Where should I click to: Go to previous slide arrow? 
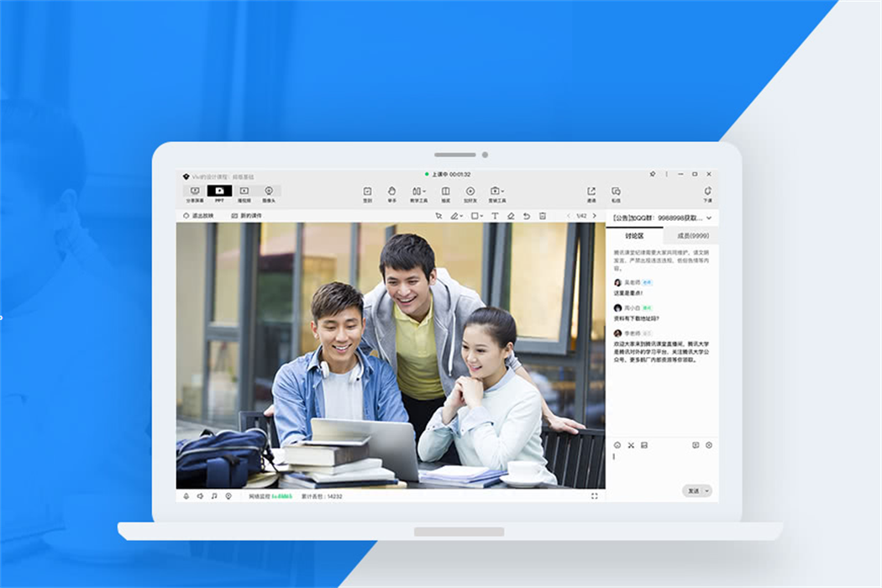569,216
